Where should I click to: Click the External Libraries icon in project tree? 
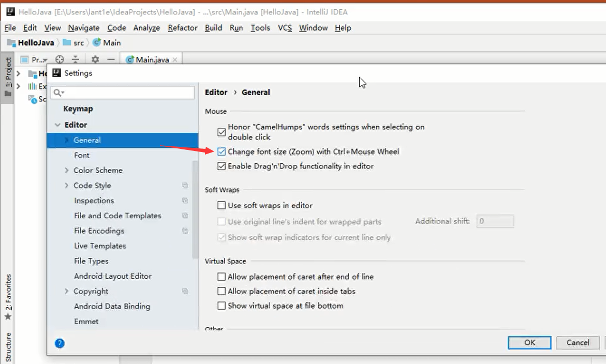coord(32,86)
